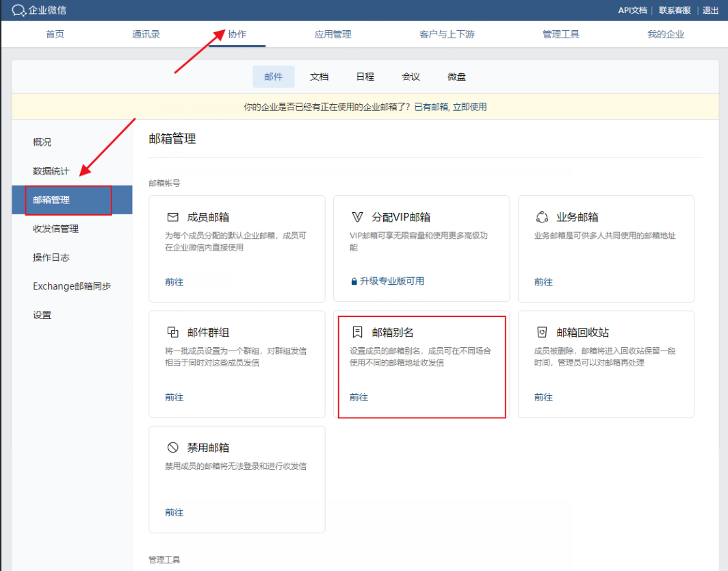The width and height of the screenshot is (728, 571).
Task: Click the 禁用邮箱 prohibited icon
Action: [x=172, y=447]
